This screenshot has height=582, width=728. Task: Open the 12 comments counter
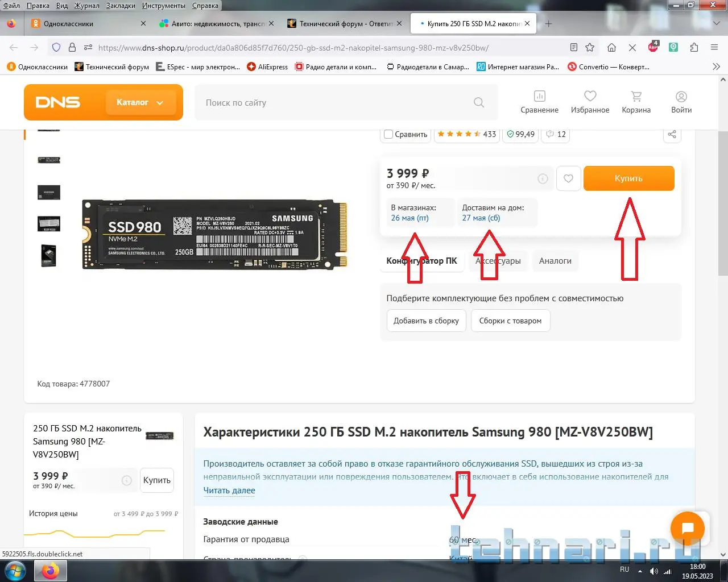pyautogui.click(x=556, y=135)
